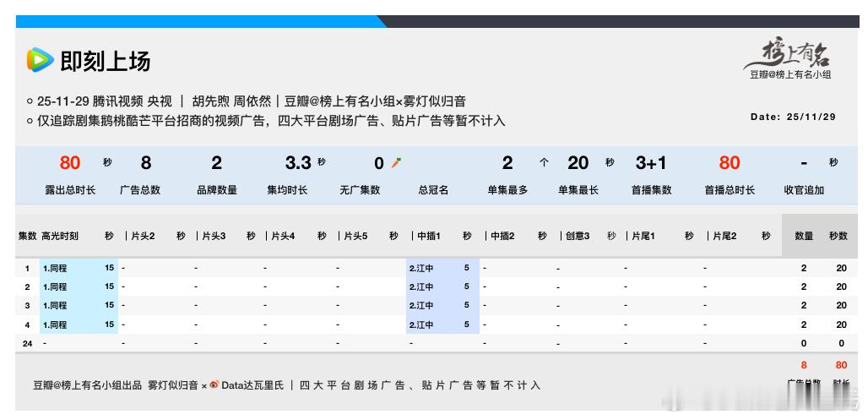Click the 集均时长 label
This screenshot has width=868, height=420.
click(x=287, y=190)
